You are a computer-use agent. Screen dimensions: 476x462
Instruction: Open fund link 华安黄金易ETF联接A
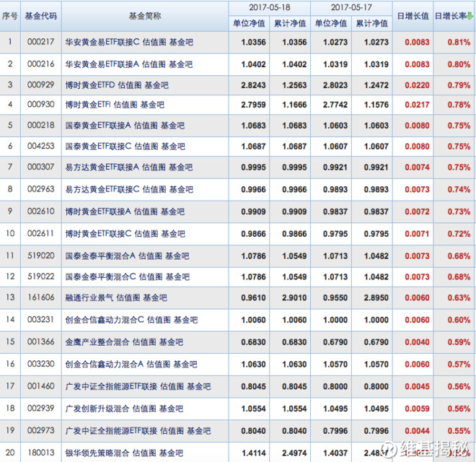coord(102,64)
